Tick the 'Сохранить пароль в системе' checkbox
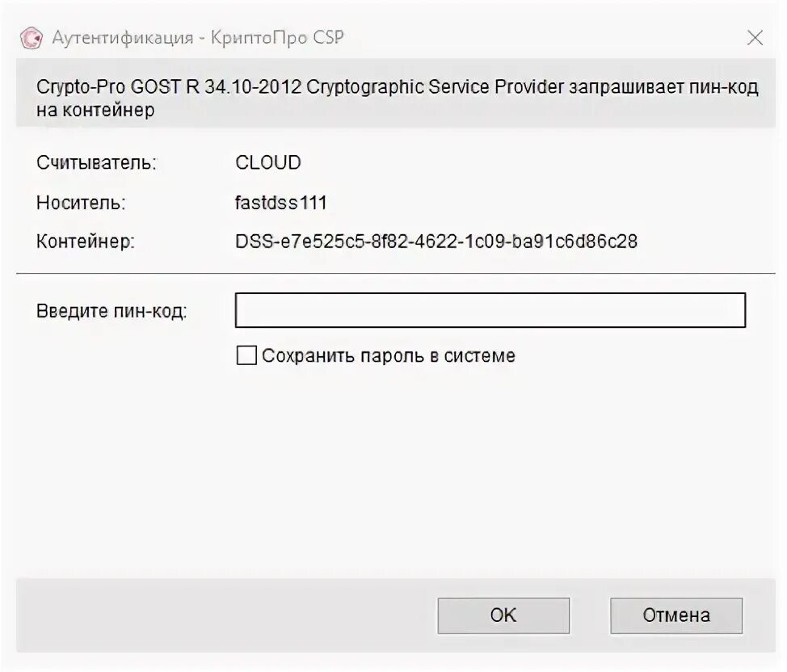787x672 pixels. click(x=246, y=355)
